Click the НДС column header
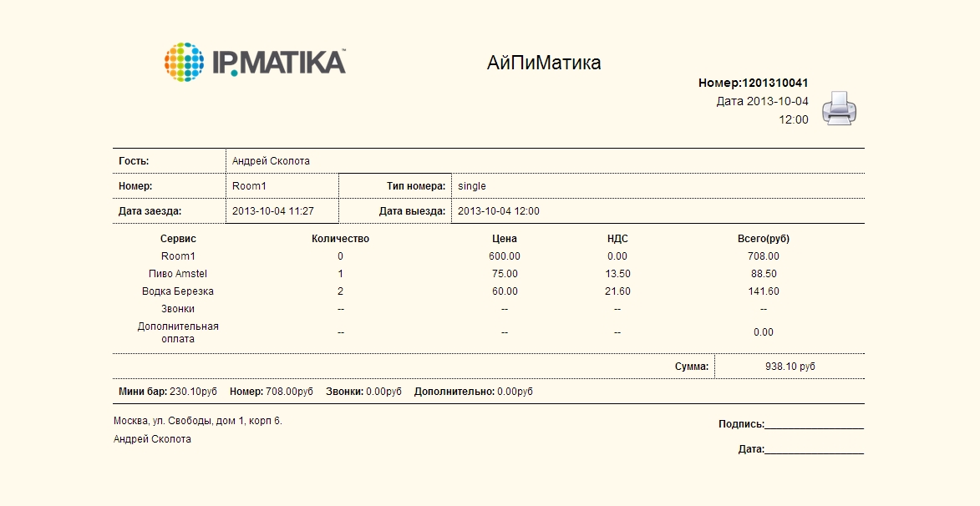980x506 pixels. pyautogui.click(x=617, y=239)
